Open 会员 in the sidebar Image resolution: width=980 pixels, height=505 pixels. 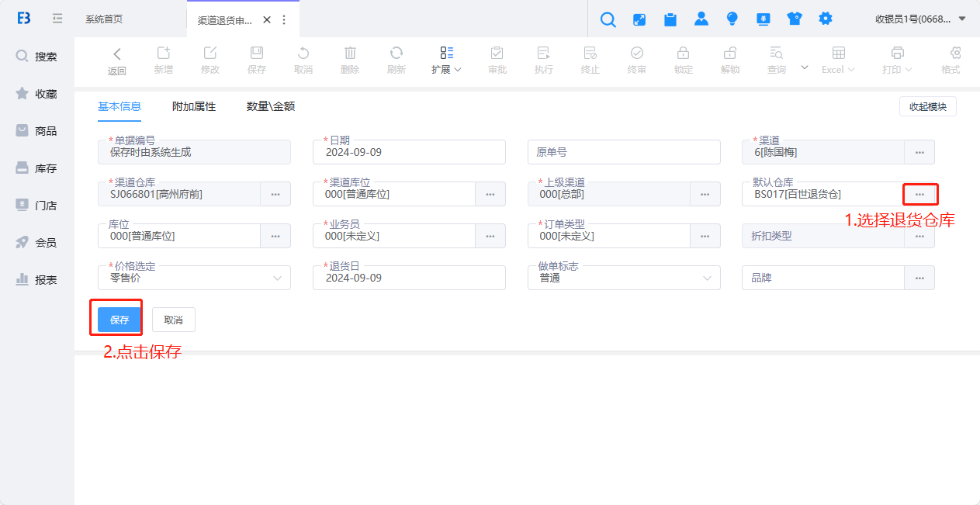coord(37,243)
